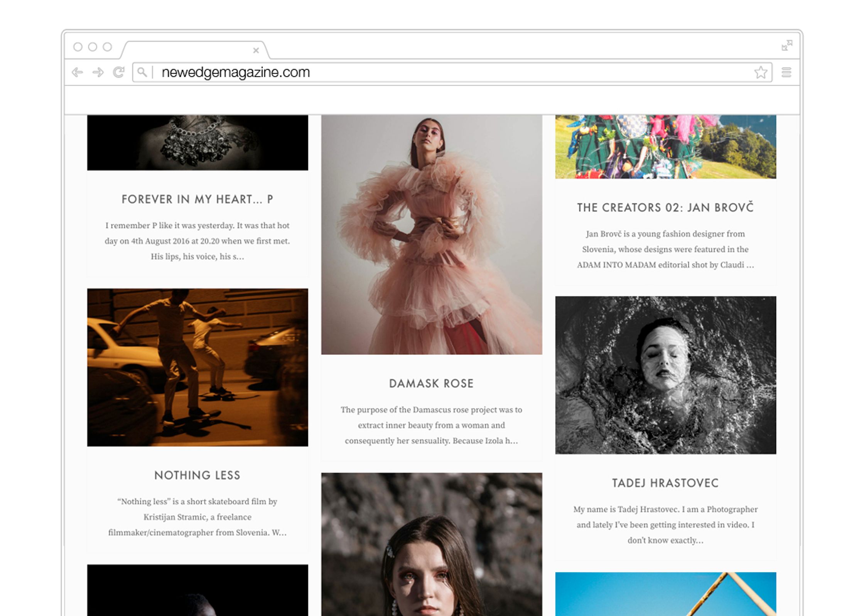Open the browser hamburger menu
The width and height of the screenshot is (864, 616).
pyautogui.click(x=786, y=72)
